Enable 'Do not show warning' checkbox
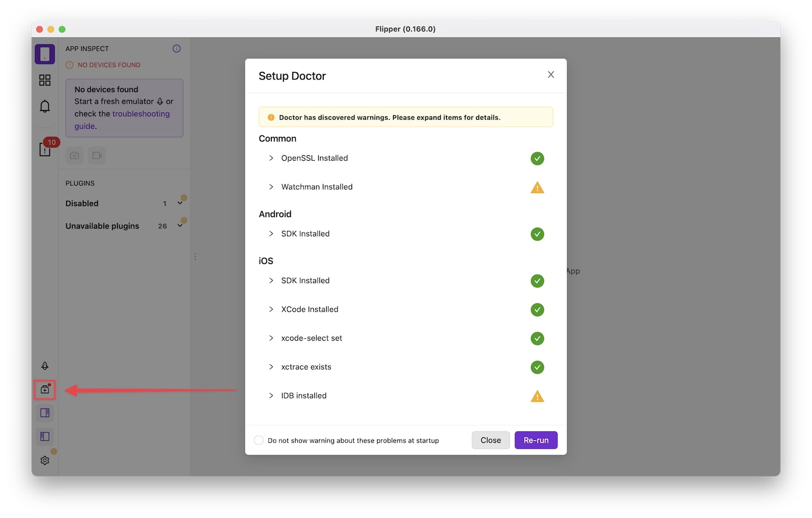Viewport: 812px width, 518px height. point(258,440)
